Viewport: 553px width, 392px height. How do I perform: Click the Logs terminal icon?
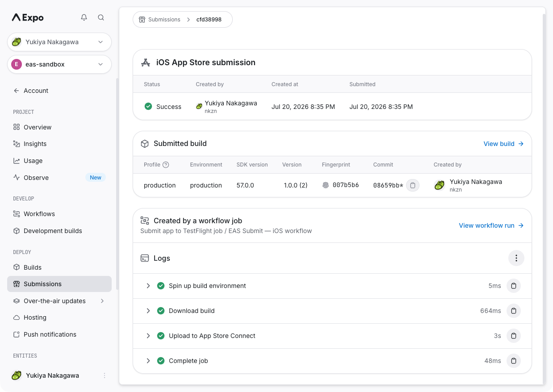tap(145, 258)
